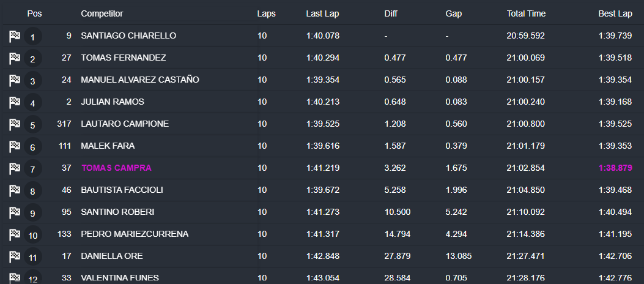Click position 3 circle badge
Image resolution: width=644 pixels, height=284 pixels.
[x=33, y=81]
